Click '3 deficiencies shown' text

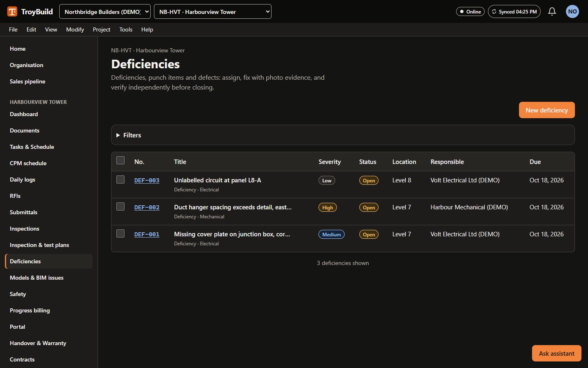343,263
